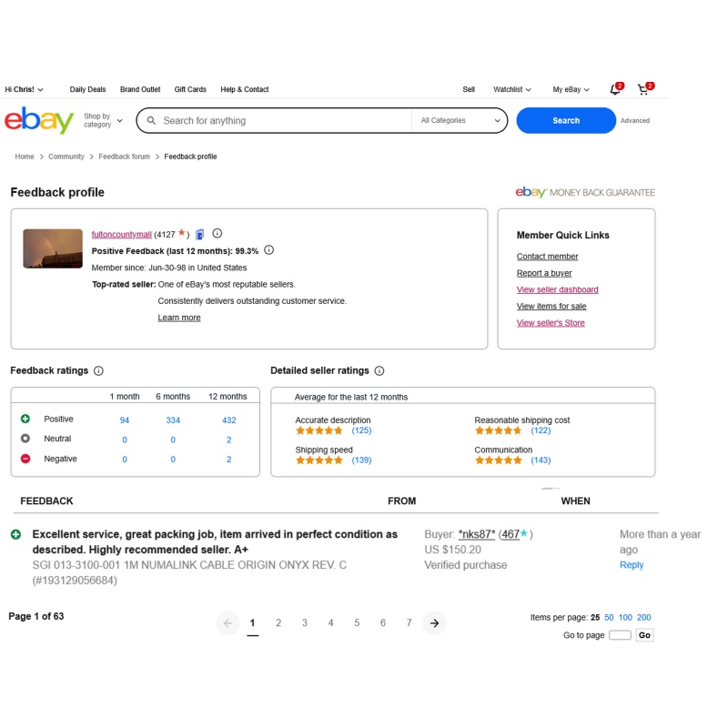Click the blue Search button
This screenshot has height=728, width=728.
click(x=566, y=121)
